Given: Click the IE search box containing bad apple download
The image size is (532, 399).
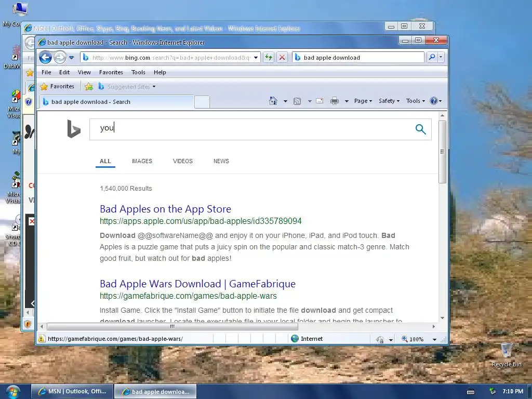Looking at the screenshot, I should (358, 58).
